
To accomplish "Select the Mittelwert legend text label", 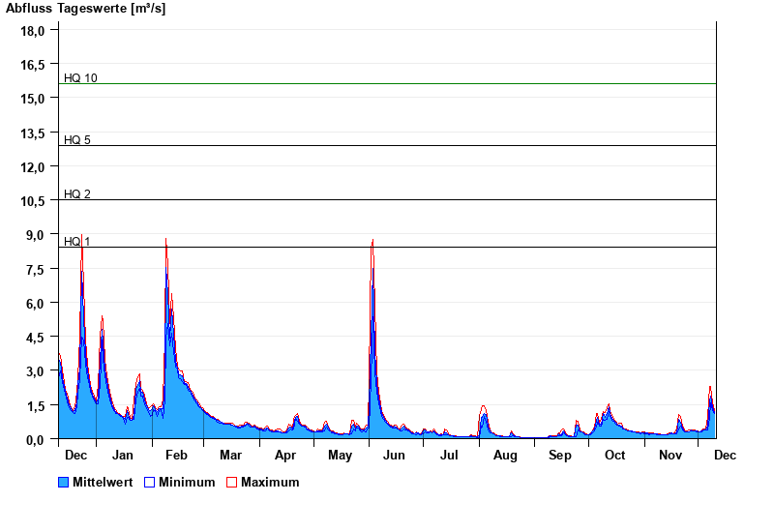I will 103,482.
